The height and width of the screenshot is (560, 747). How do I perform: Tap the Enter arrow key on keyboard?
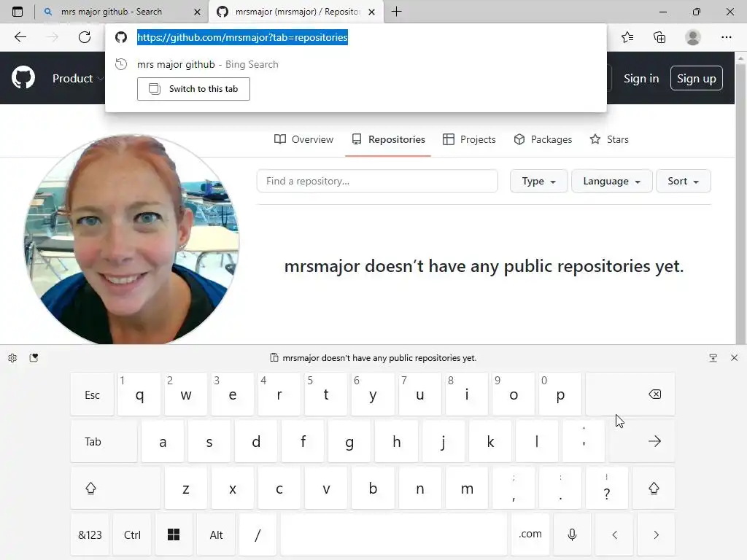(x=642, y=441)
